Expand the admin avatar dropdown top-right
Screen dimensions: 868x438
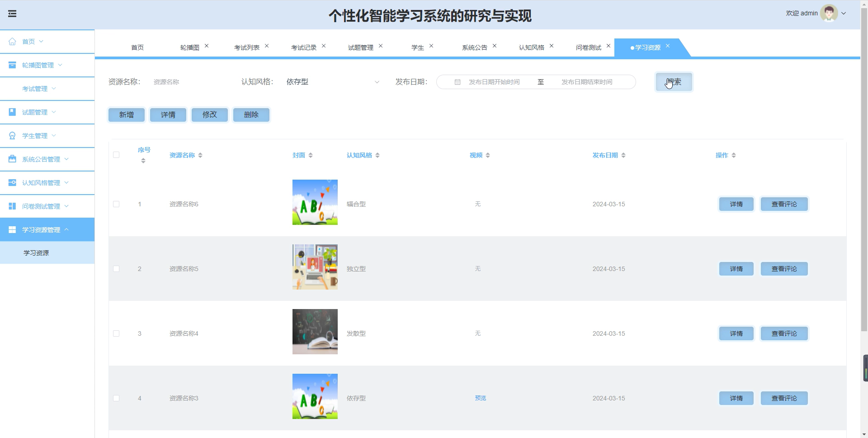(x=844, y=13)
